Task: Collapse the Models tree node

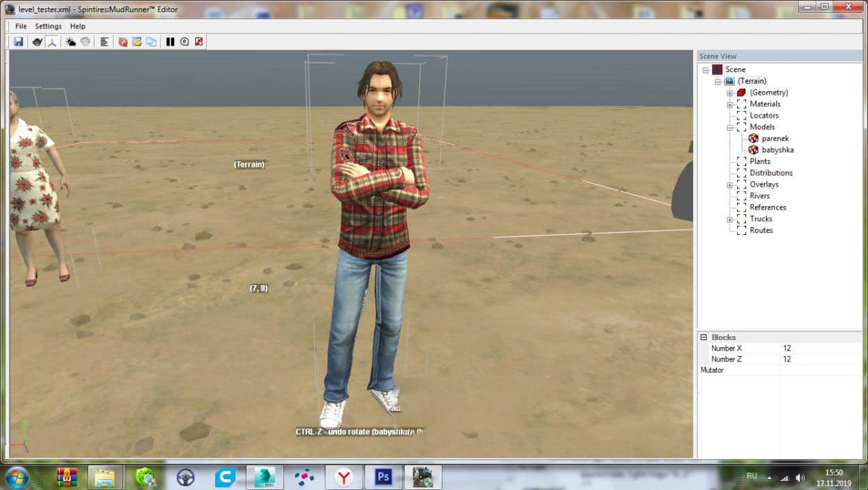Action: (x=730, y=127)
